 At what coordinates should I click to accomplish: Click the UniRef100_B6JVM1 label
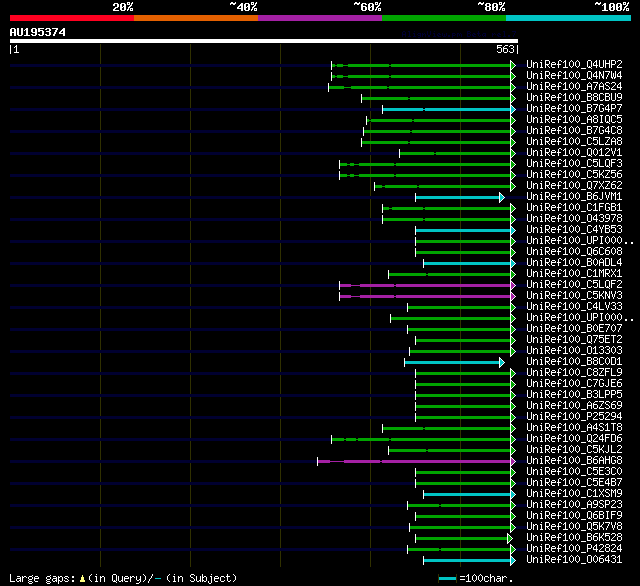click(574, 197)
